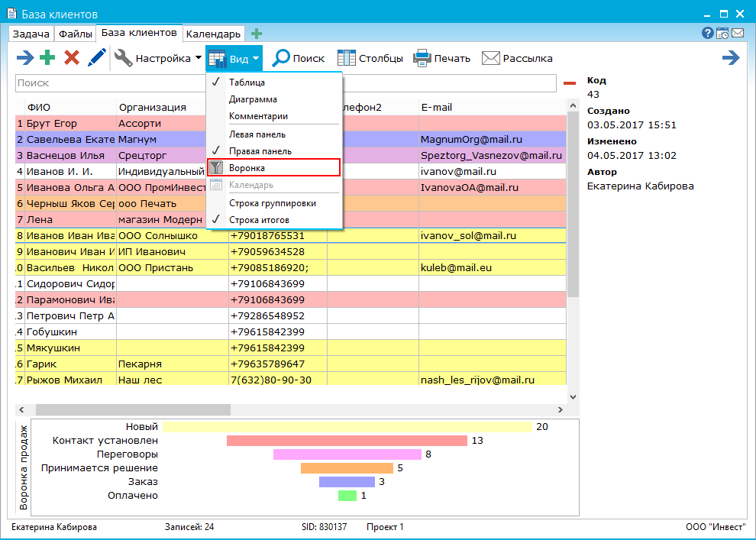
Task: Select Воронка from the view menu
Action: tap(247, 168)
